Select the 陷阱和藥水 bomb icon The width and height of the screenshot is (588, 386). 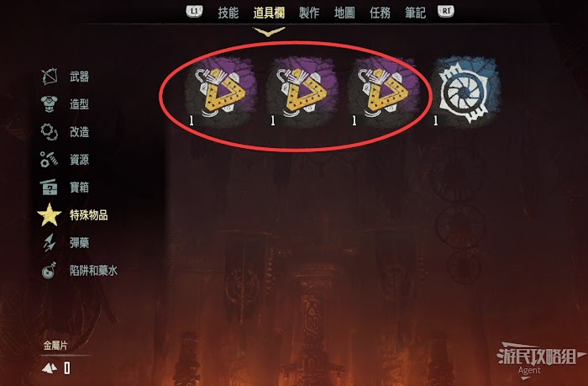(49, 270)
